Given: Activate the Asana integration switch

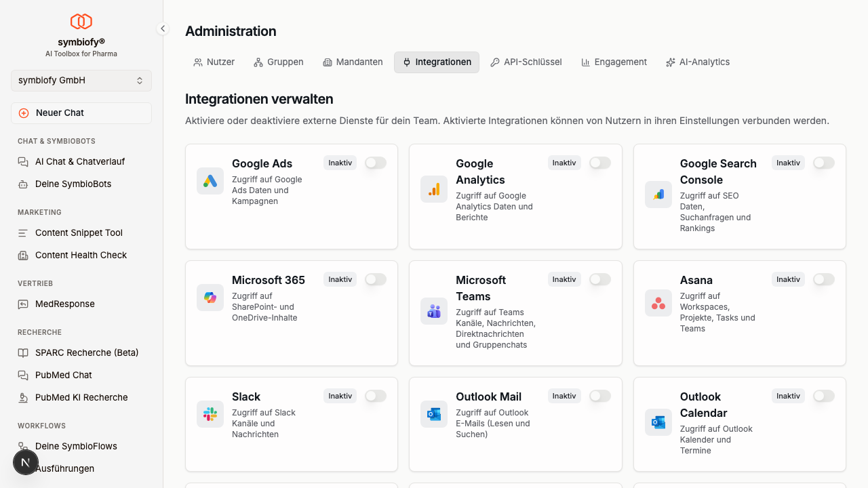Looking at the screenshot, I should click(x=823, y=279).
